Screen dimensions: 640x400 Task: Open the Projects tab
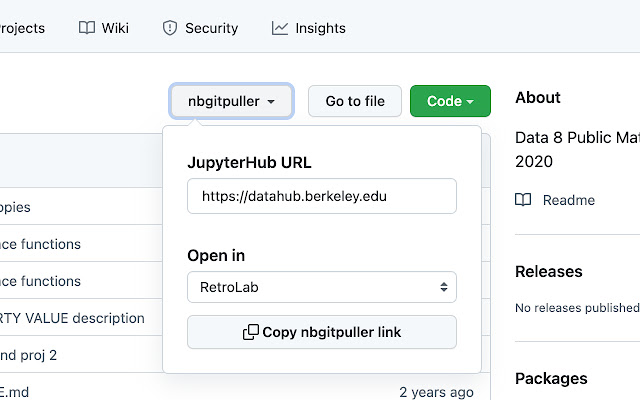22,28
